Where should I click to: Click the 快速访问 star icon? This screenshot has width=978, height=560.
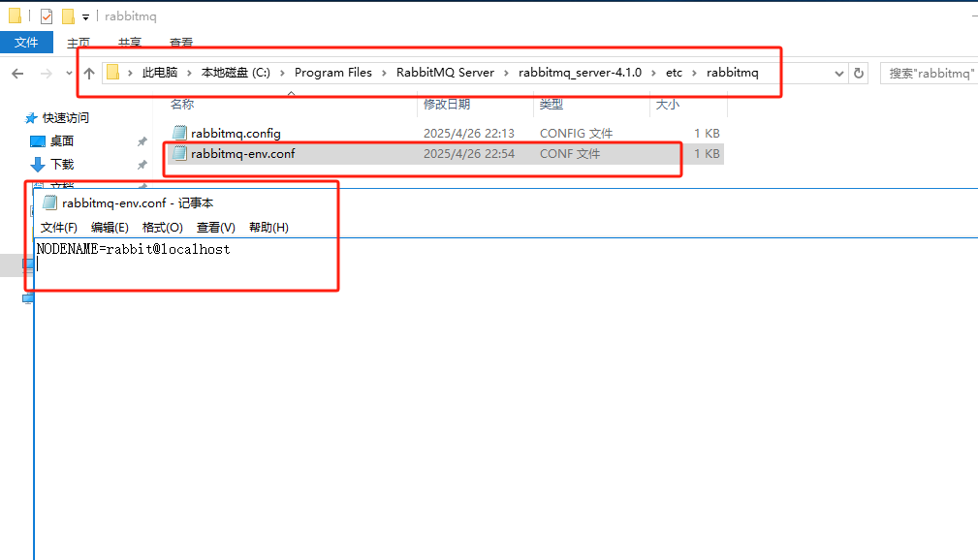click(x=31, y=118)
